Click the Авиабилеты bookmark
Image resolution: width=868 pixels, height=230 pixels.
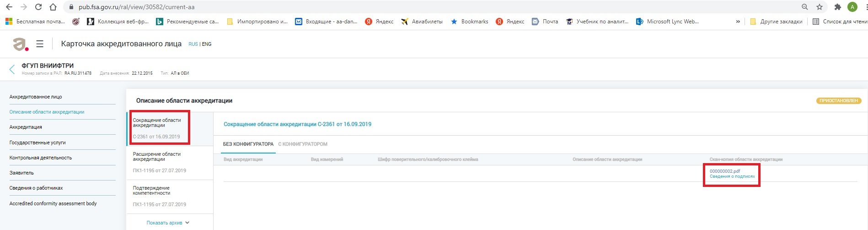422,22
